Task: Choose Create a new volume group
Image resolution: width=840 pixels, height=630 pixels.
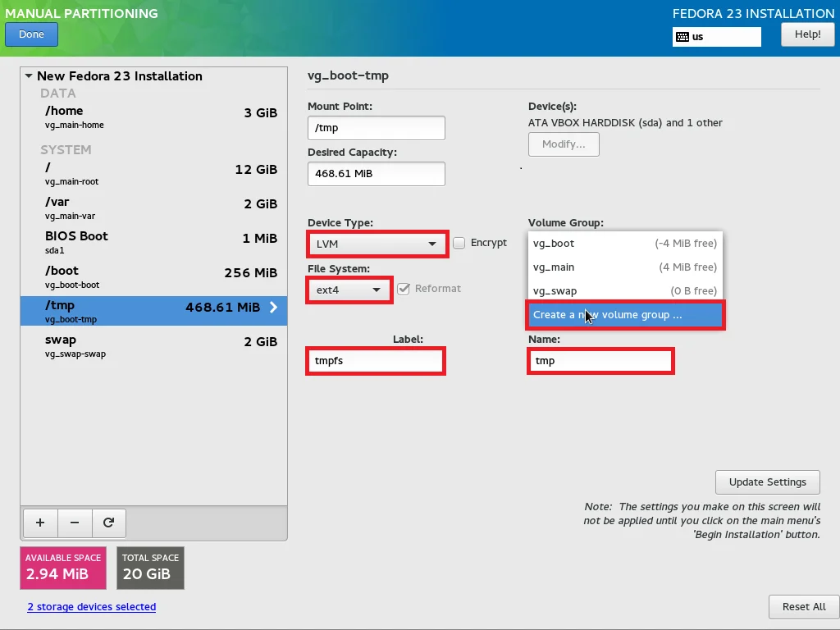Action: point(624,315)
